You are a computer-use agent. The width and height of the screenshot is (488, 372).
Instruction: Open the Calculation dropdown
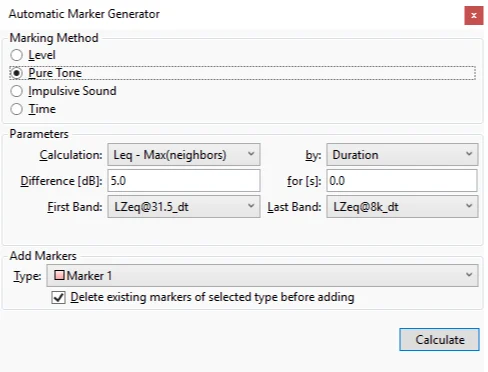pyautogui.click(x=184, y=155)
